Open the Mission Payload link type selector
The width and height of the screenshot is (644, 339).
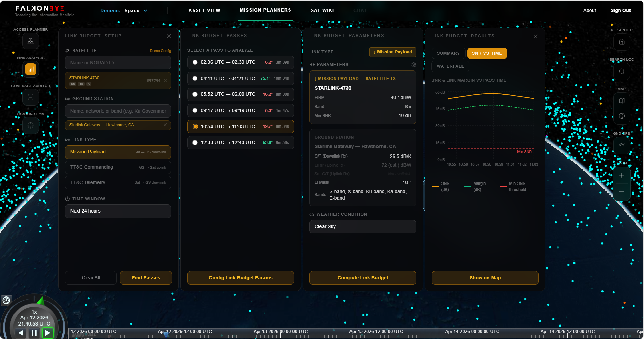pyautogui.click(x=393, y=52)
